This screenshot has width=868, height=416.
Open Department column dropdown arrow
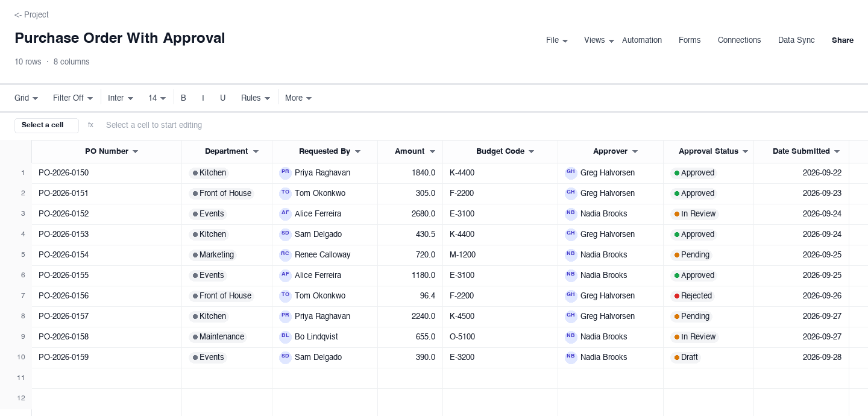pyautogui.click(x=256, y=152)
